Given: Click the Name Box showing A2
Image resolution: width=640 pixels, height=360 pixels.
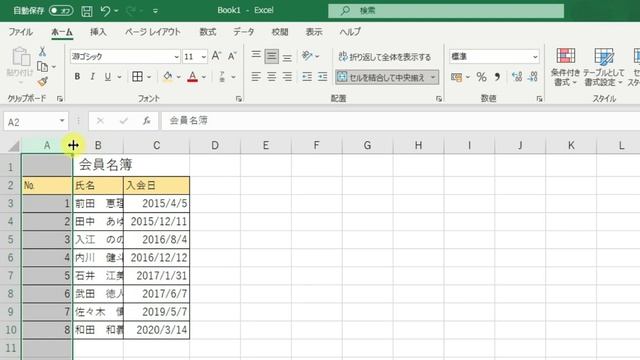Looking at the screenshot, I should (x=36, y=122).
